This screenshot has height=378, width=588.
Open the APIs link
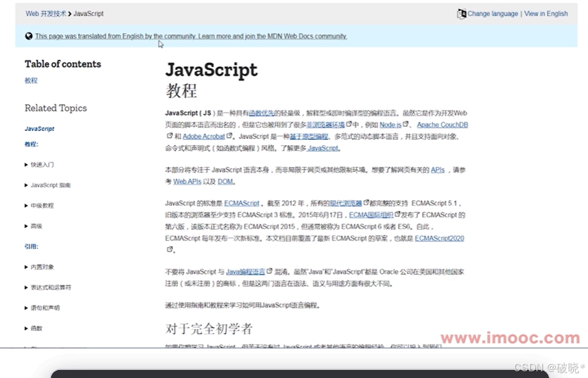438,170
